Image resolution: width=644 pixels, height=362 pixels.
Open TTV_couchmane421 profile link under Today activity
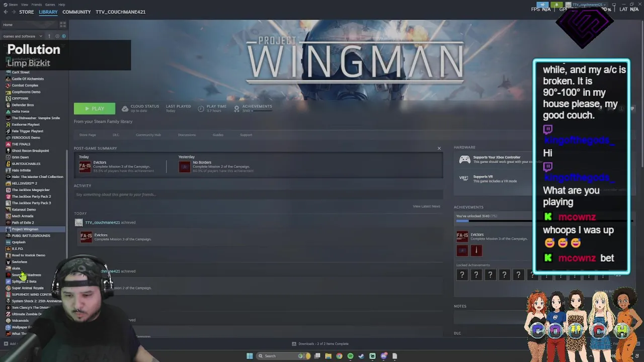[103, 222]
